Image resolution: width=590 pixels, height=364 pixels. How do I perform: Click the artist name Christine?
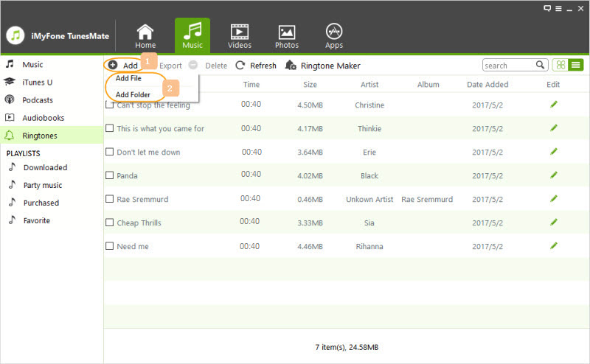point(369,105)
